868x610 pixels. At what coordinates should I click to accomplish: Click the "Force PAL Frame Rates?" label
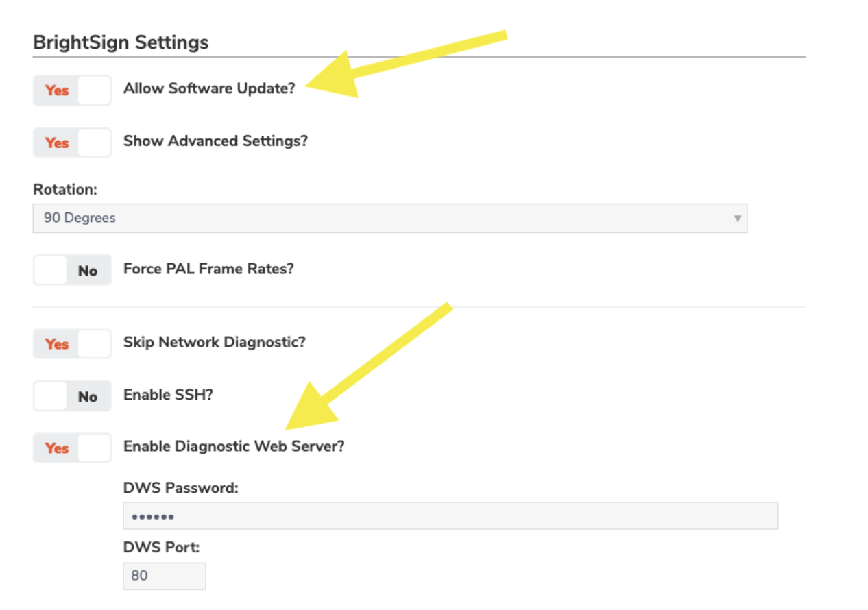pos(208,269)
